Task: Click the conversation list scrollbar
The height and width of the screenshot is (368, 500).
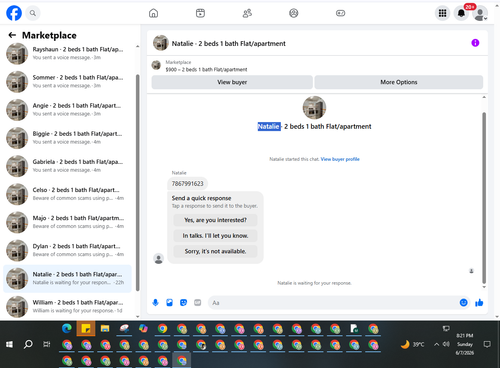Action: (x=138, y=182)
